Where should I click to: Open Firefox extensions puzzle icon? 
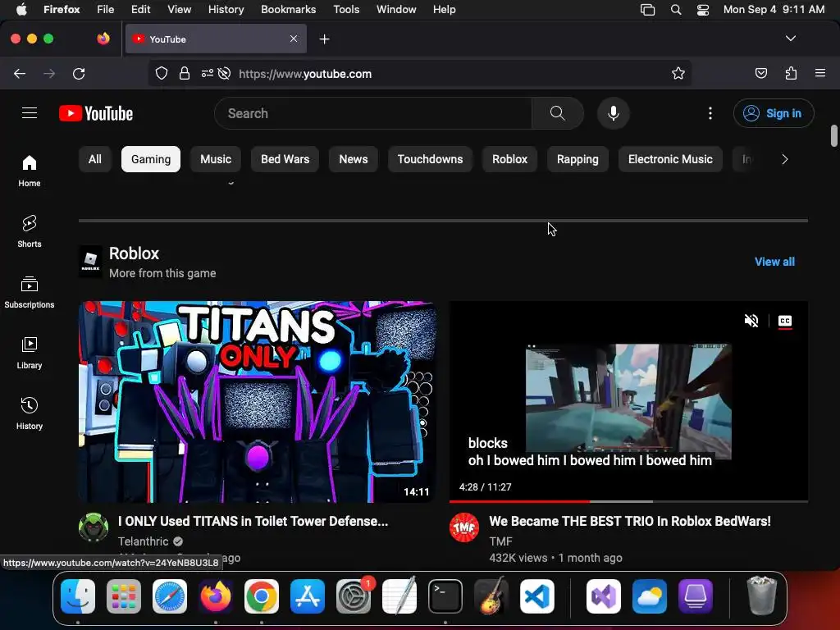point(791,73)
